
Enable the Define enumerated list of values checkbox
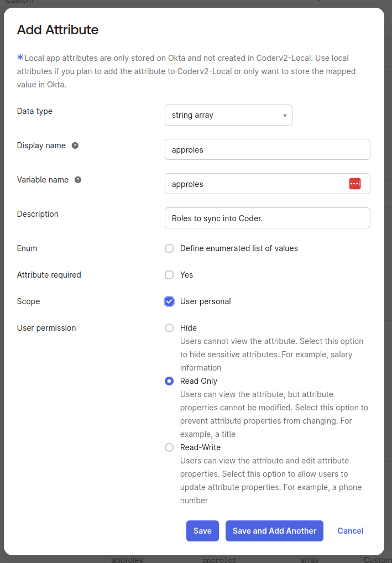pos(169,248)
